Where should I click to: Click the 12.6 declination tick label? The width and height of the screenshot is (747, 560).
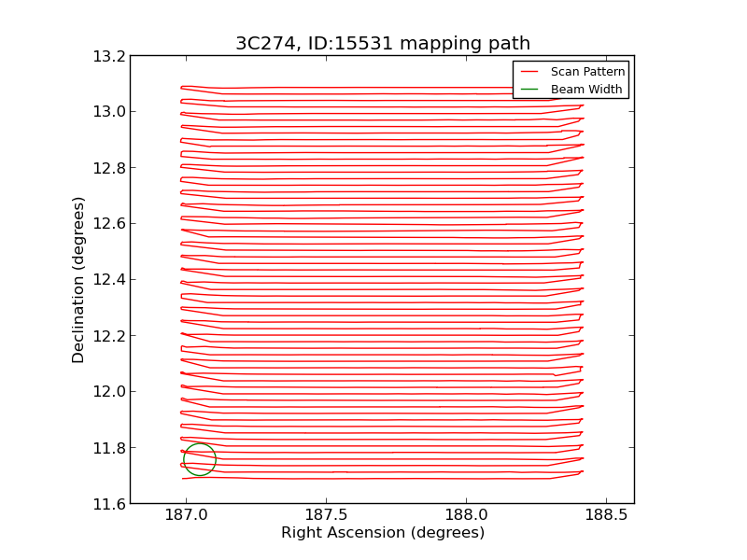coord(109,224)
